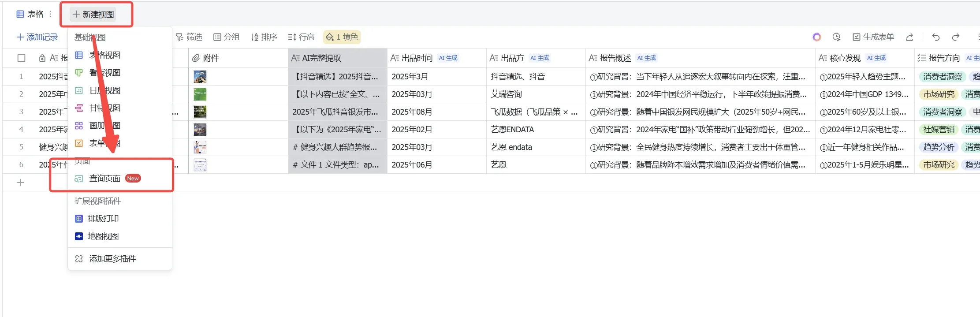Click the cell 艺恩 endata
980x317 pixels.
click(536, 147)
